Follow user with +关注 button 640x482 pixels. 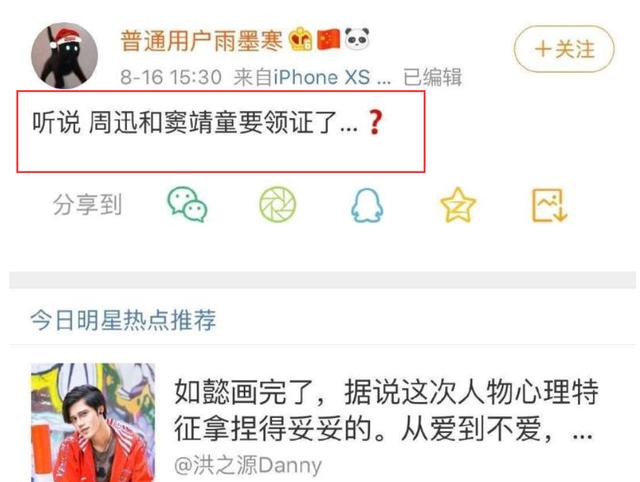tap(564, 49)
